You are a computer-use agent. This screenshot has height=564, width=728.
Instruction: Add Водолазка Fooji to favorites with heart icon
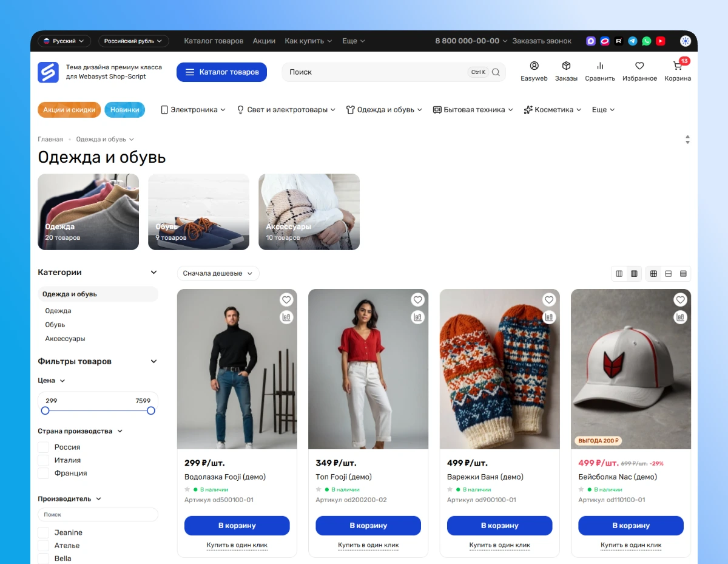[x=286, y=300]
